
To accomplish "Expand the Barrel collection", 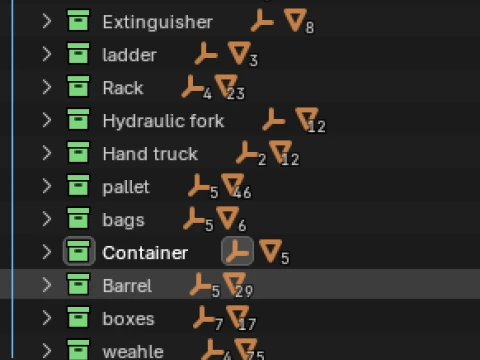I will (47, 285).
